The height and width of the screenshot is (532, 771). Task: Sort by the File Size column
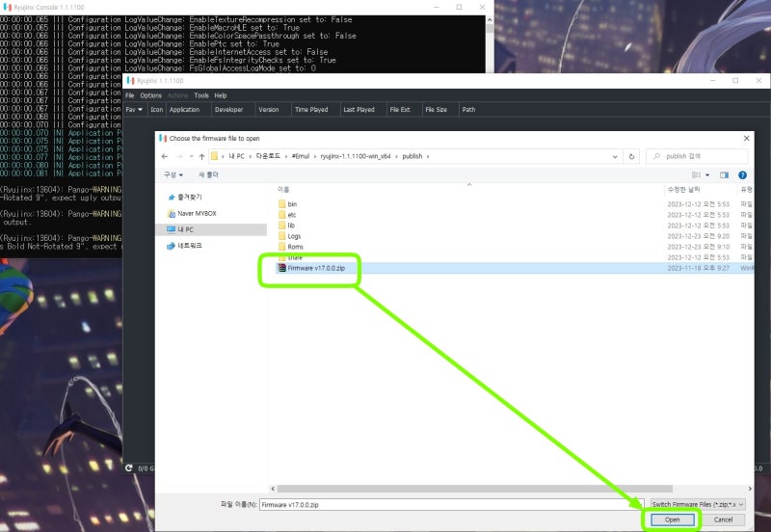(437, 109)
